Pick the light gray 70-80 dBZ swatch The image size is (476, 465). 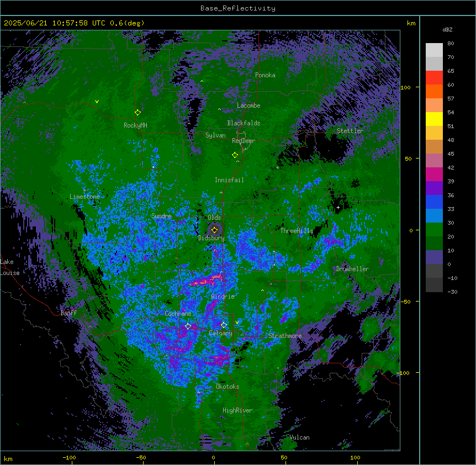(434, 50)
